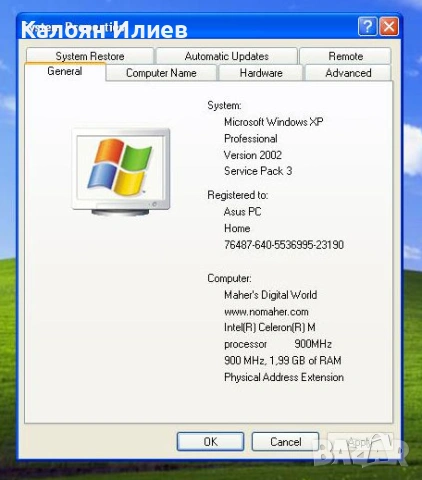Click the greyed Apply button
The width and height of the screenshot is (422, 480).
point(360,442)
